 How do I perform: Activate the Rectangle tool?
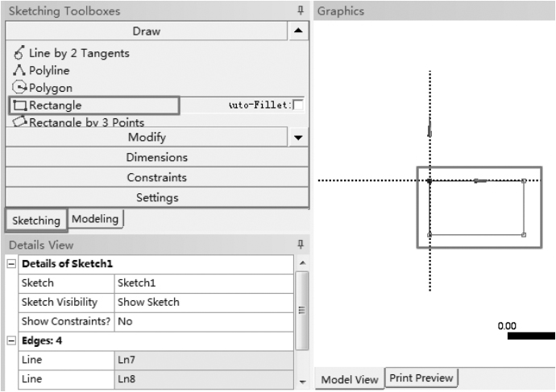[x=56, y=105]
